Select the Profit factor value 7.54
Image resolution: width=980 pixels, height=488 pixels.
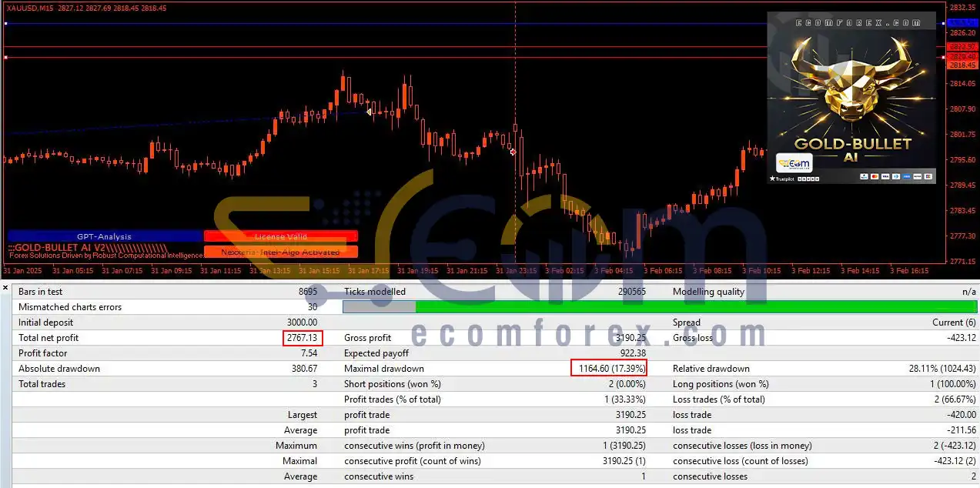pyautogui.click(x=308, y=353)
